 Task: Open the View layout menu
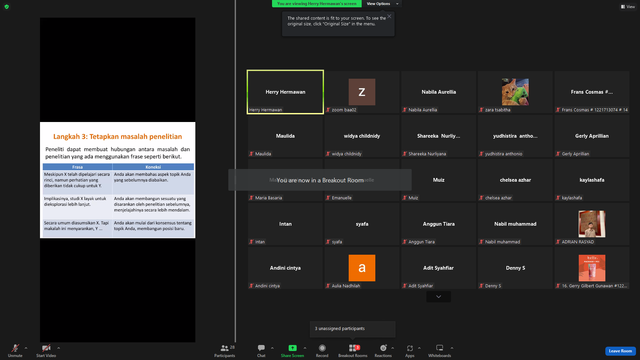[628, 7]
